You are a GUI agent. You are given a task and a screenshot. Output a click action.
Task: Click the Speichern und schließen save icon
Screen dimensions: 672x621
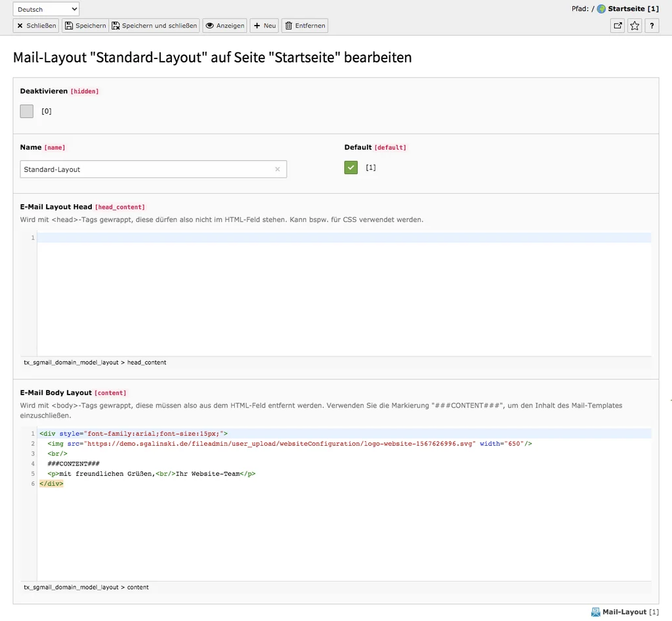(x=115, y=26)
